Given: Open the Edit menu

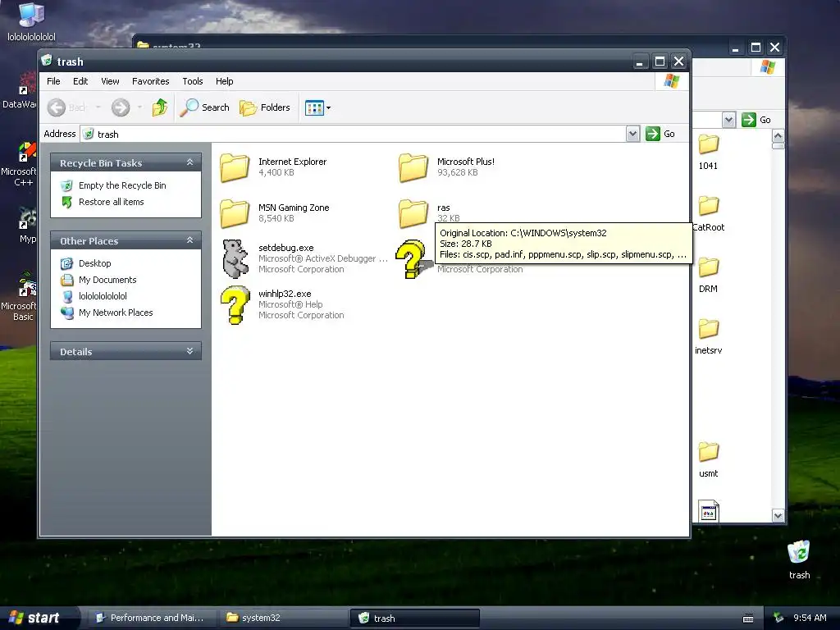Looking at the screenshot, I should click(80, 81).
